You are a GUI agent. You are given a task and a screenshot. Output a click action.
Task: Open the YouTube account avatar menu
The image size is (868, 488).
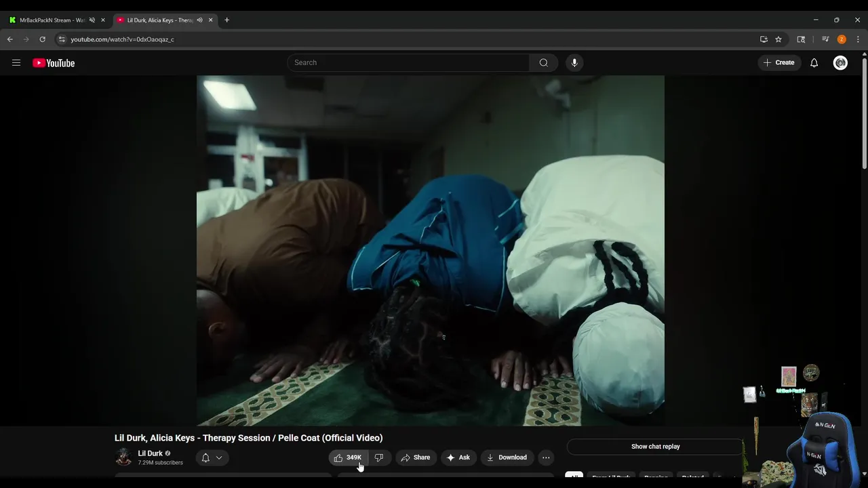pos(840,63)
